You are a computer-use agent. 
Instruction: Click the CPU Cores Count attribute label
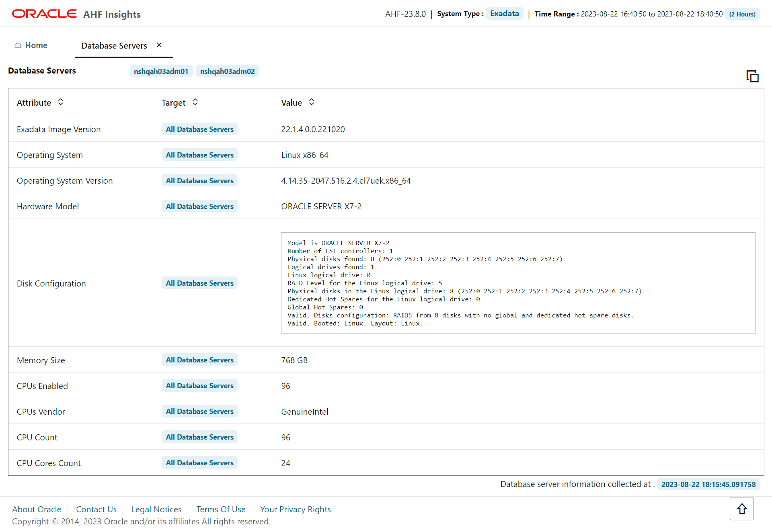[x=49, y=463]
